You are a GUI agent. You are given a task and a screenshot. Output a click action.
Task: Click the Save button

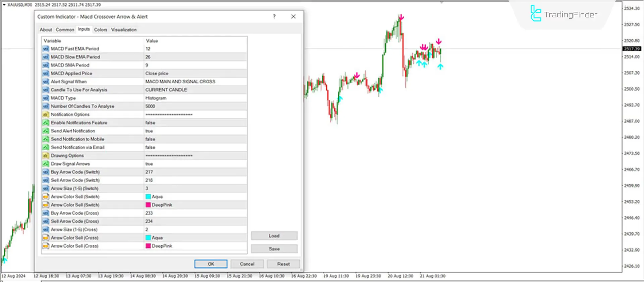274,249
